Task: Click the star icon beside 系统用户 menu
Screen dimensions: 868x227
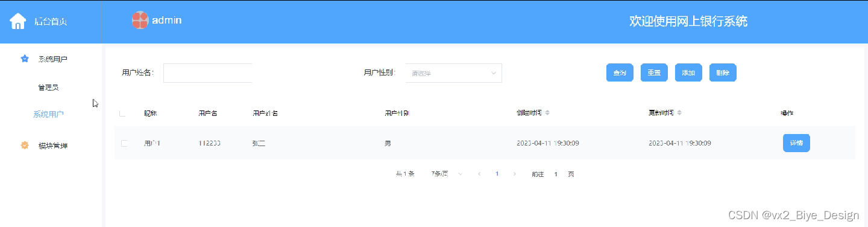Action: pyautogui.click(x=25, y=59)
